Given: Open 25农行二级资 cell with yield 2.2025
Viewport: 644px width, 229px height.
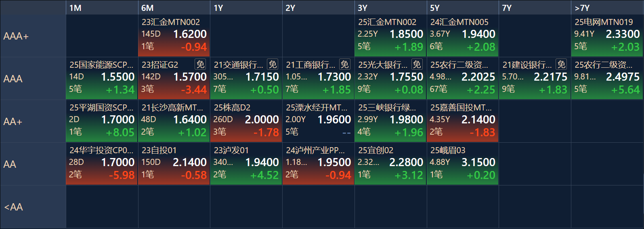Looking at the screenshot, I should [x=463, y=78].
